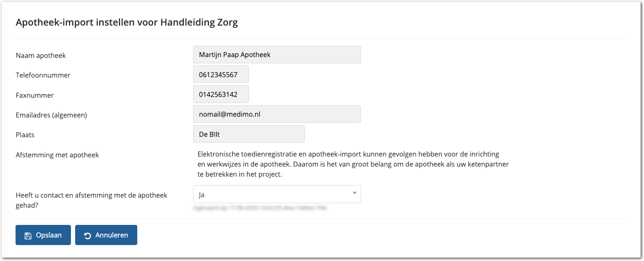Click the 'Telefoonnummer' label text

pyautogui.click(x=43, y=76)
